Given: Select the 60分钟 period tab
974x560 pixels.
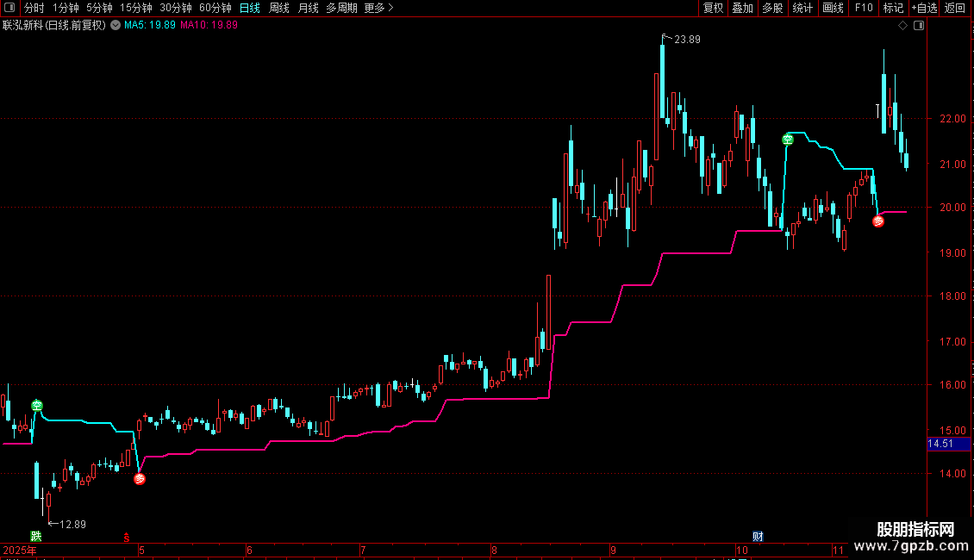Looking at the screenshot, I should pos(215,8).
